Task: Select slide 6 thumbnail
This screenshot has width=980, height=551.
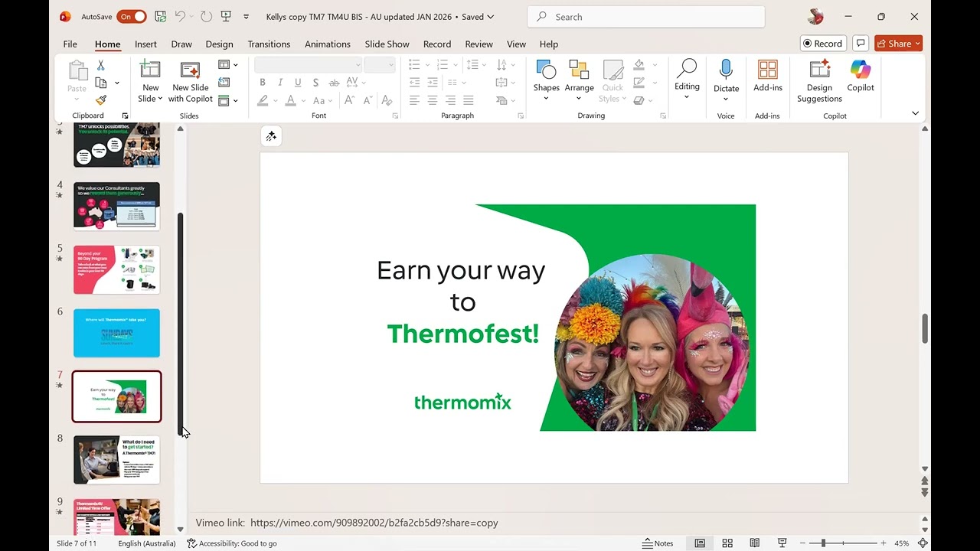Action: coord(116,333)
